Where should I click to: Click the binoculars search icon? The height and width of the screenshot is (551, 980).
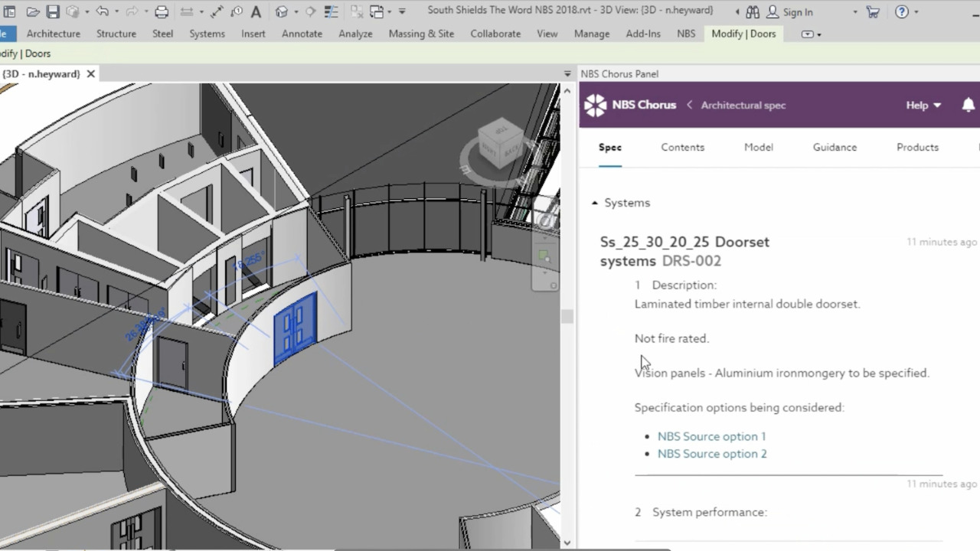tap(753, 11)
